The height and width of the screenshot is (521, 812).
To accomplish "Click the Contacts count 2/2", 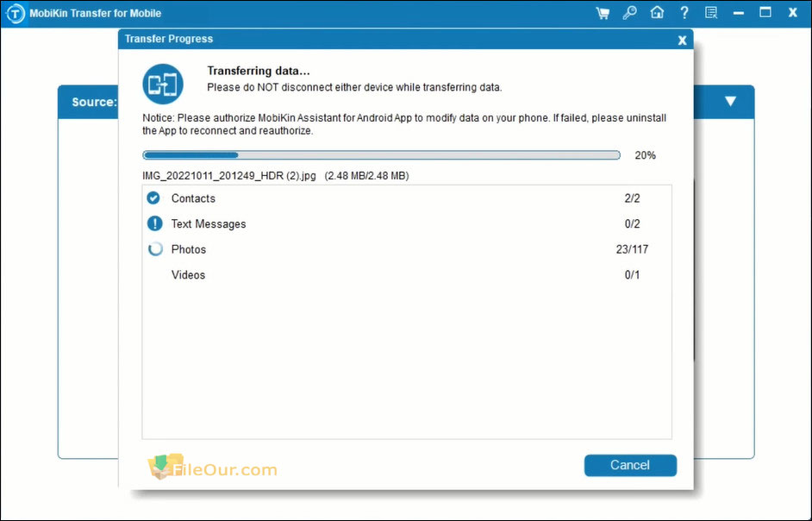I will coord(633,198).
